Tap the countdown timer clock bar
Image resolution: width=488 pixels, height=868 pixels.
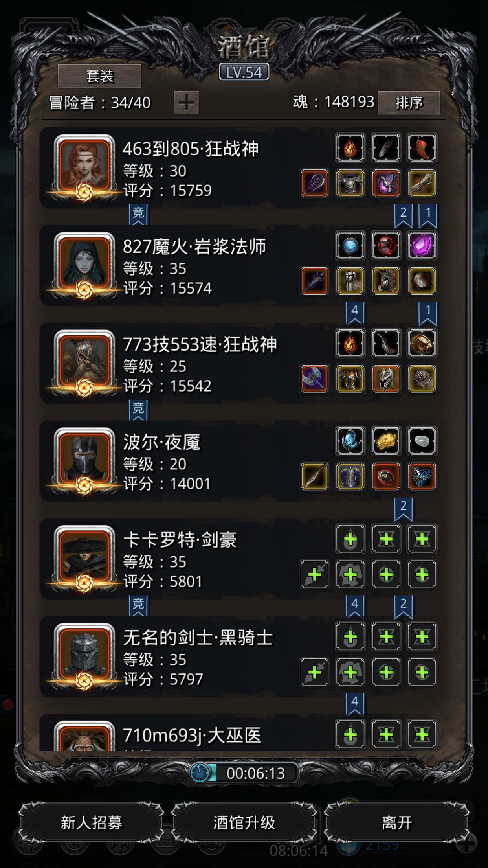tap(244, 773)
